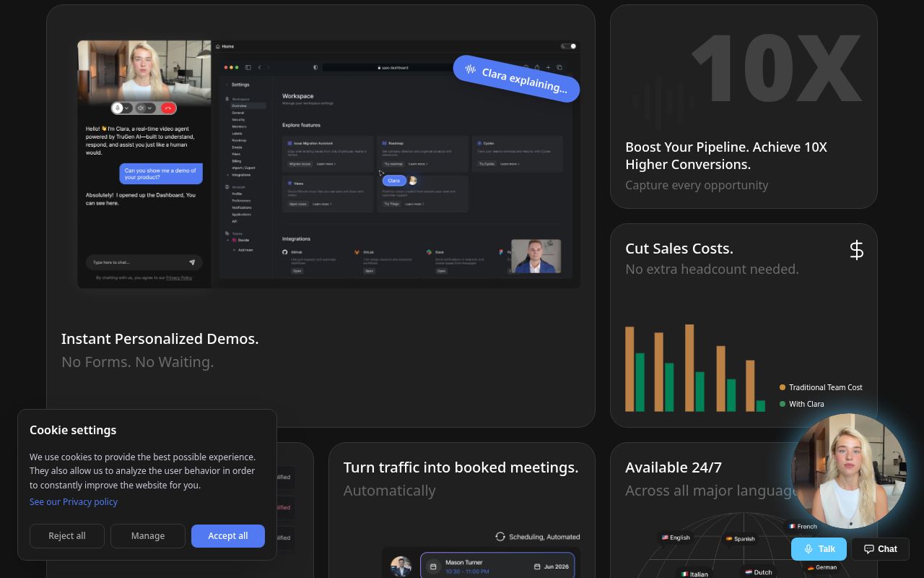Click the Traditional Team Cost legend label
The width and height of the screenshot is (924, 578).
point(826,387)
